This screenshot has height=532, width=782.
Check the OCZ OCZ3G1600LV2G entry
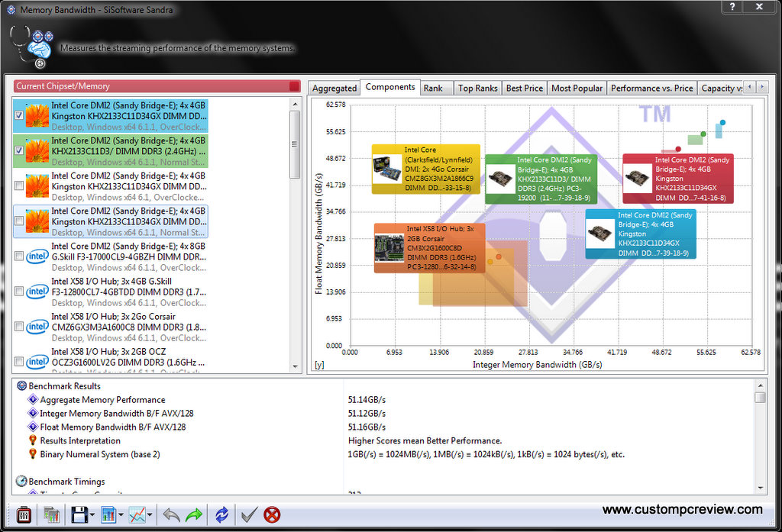tap(19, 362)
